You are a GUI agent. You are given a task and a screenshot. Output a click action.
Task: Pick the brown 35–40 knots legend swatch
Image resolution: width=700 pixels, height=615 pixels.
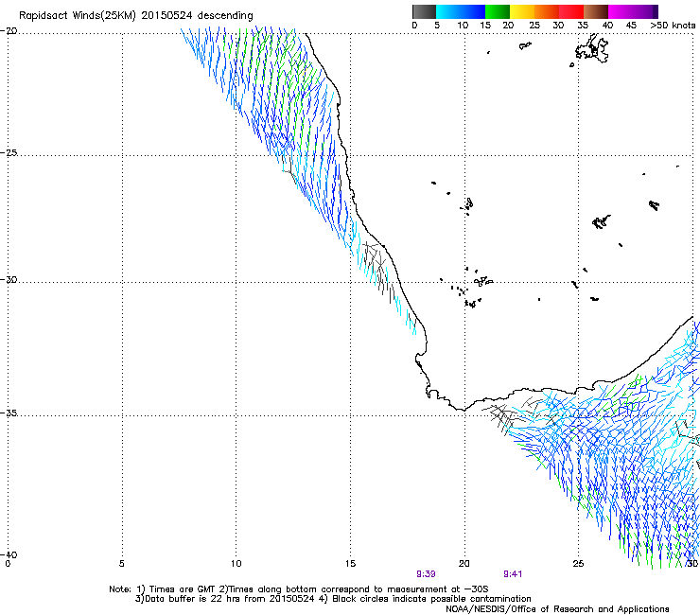pyautogui.click(x=596, y=11)
